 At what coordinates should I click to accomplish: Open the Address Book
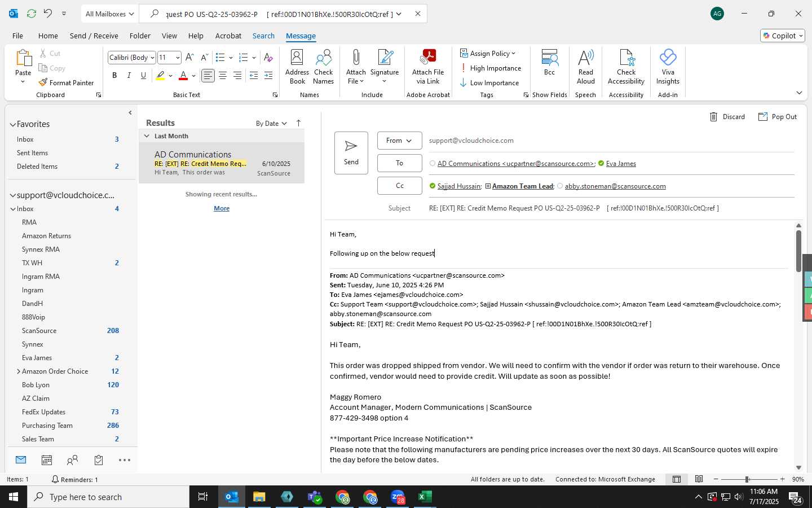(x=297, y=67)
